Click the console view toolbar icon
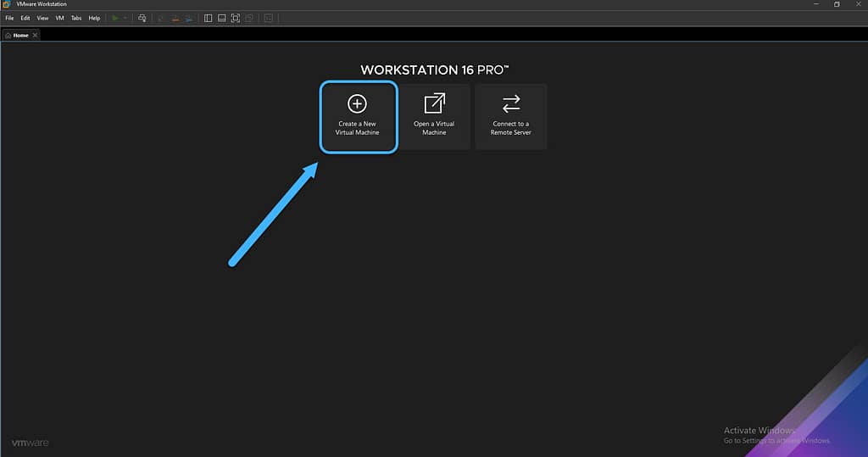This screenshot has height=457, width=868. click(269, 19)
